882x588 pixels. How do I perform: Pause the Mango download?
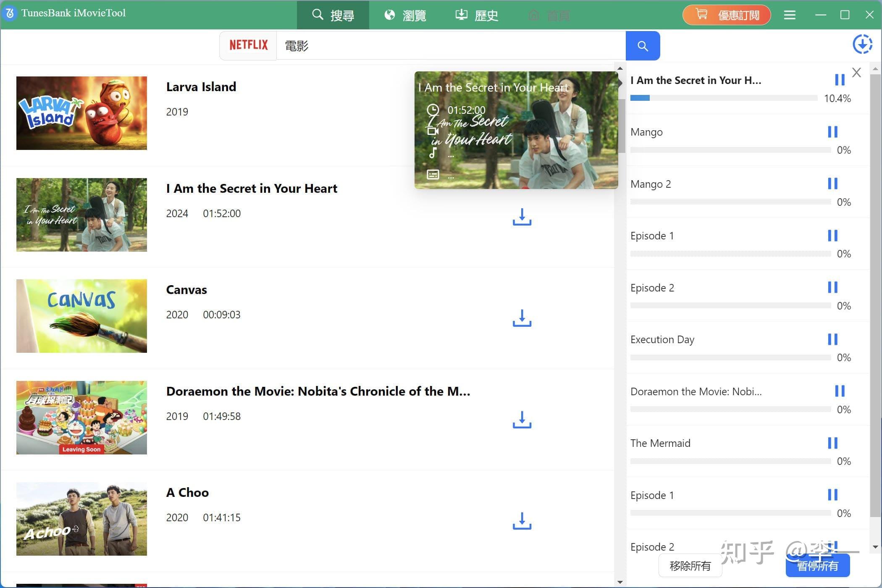833,131
